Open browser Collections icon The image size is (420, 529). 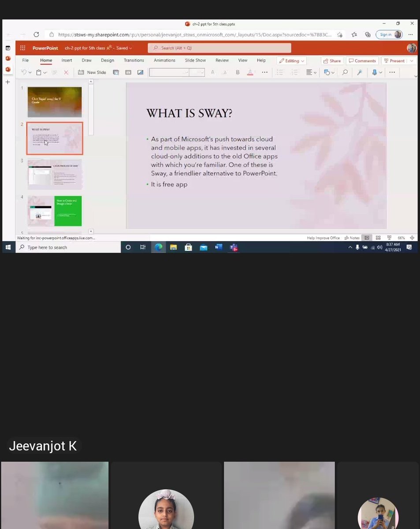pyautogui.click(x=368, y=34)
